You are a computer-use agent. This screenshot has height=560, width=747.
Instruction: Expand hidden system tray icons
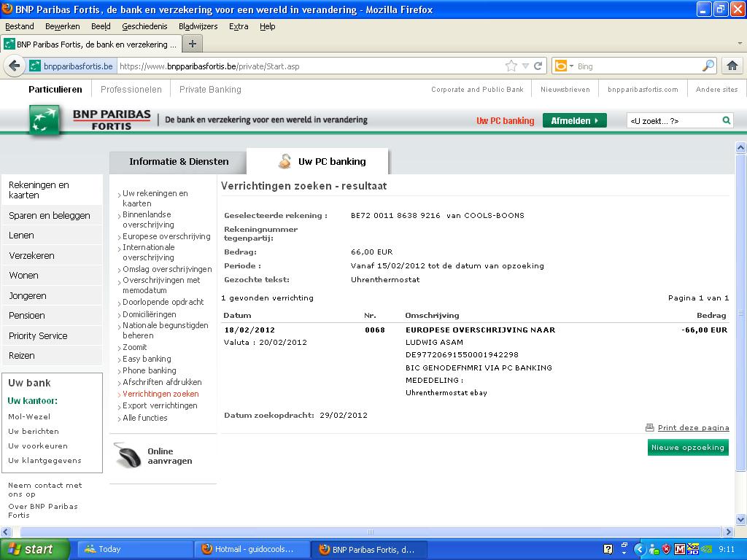tap(640, 549)
